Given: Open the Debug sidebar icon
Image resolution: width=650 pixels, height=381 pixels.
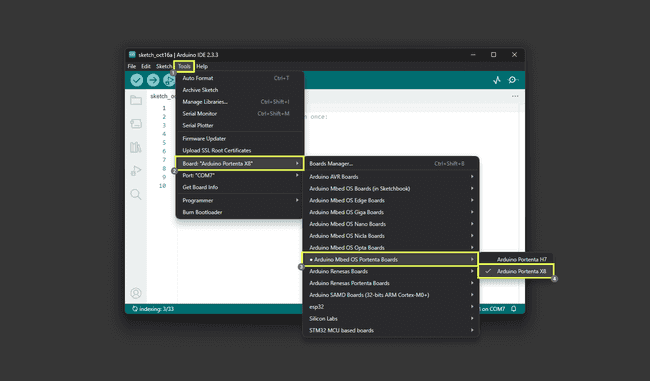Looking at the screenshot, I should click(x=136, y=170).
